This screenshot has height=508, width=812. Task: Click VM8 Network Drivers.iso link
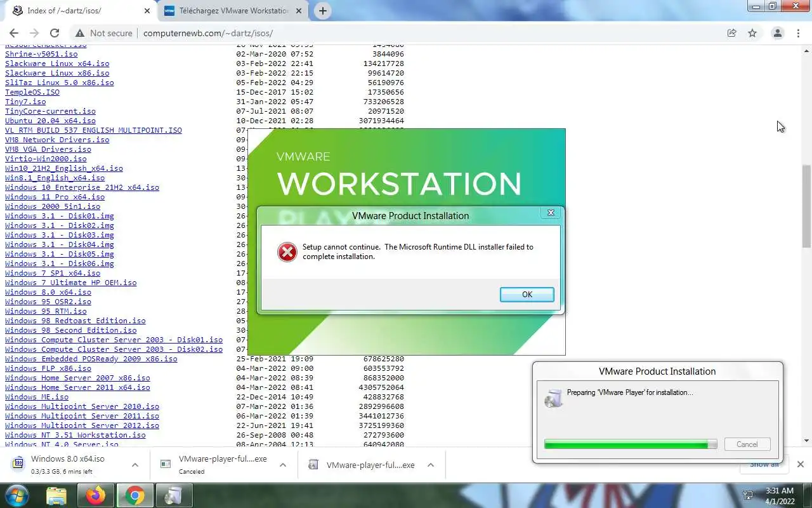(57, 140)
